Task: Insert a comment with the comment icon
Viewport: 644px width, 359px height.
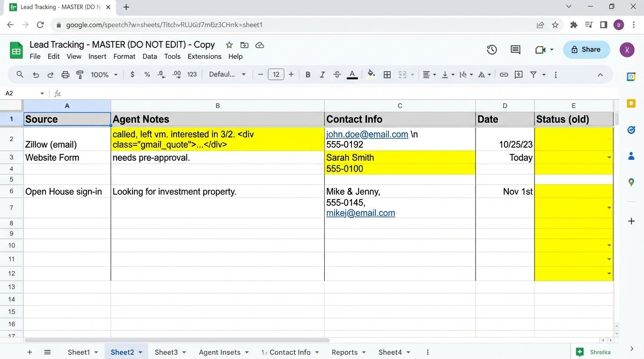Action: (x=518, y=74)
